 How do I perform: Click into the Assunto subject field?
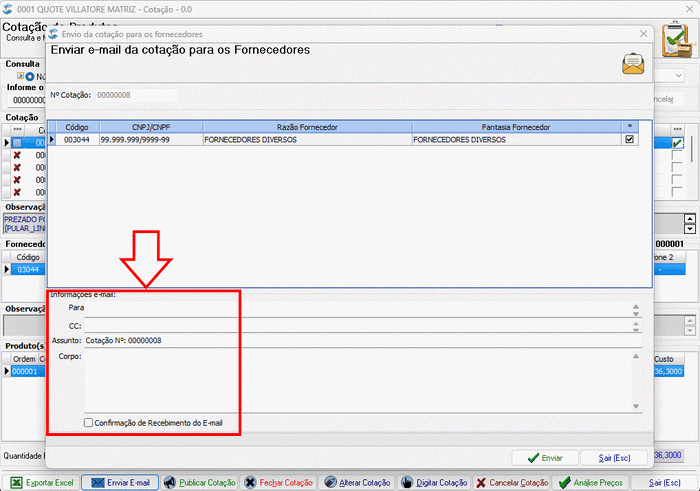click(362, 341)
